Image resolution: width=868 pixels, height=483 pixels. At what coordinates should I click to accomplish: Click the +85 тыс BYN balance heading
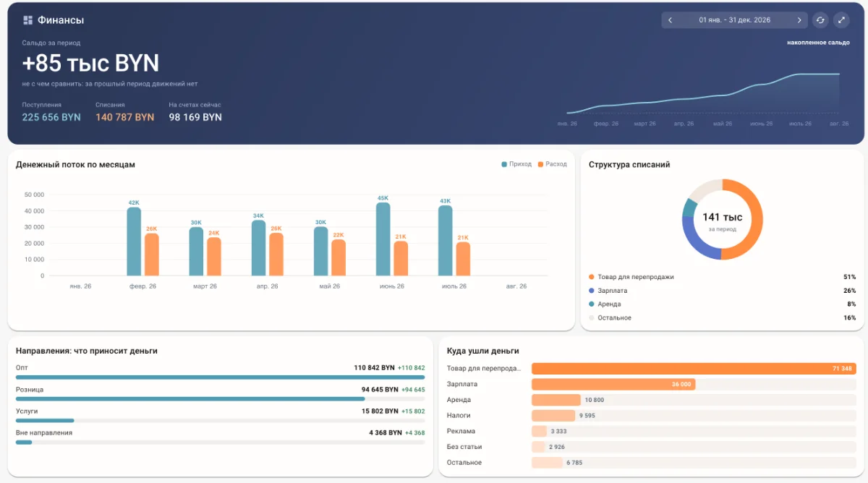click(x=90, y=64)
